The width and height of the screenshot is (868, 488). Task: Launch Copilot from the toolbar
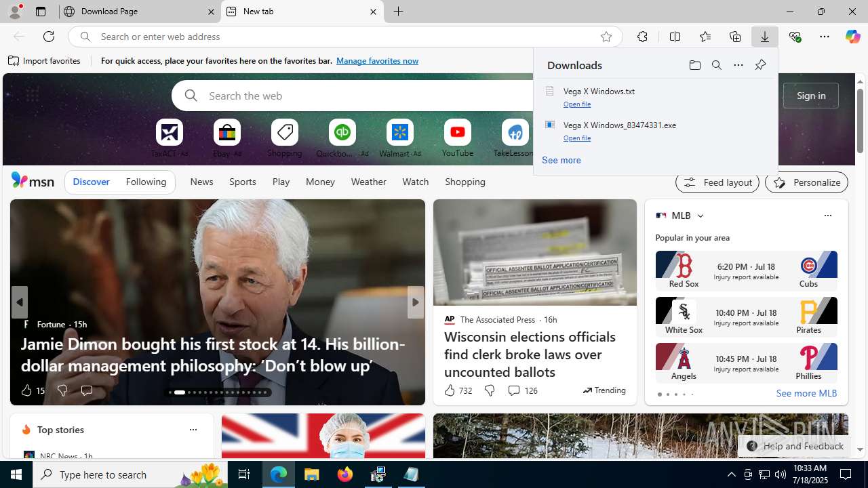852,37
